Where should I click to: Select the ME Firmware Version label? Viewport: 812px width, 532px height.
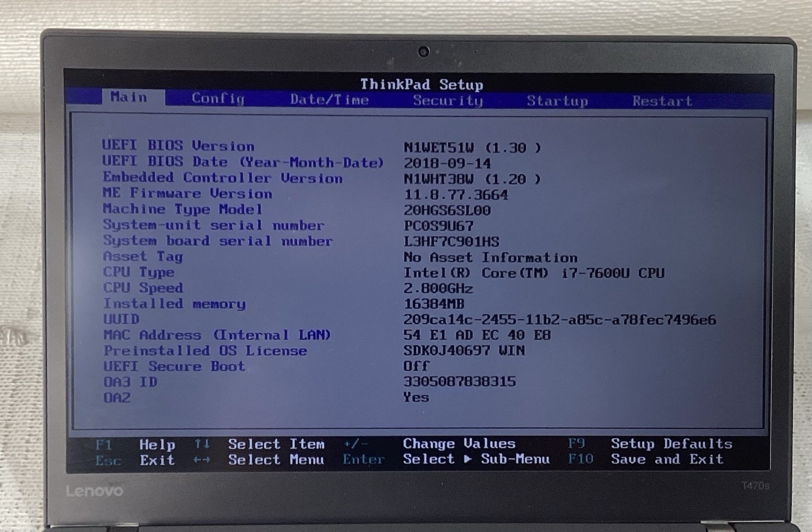pos(187,193)
